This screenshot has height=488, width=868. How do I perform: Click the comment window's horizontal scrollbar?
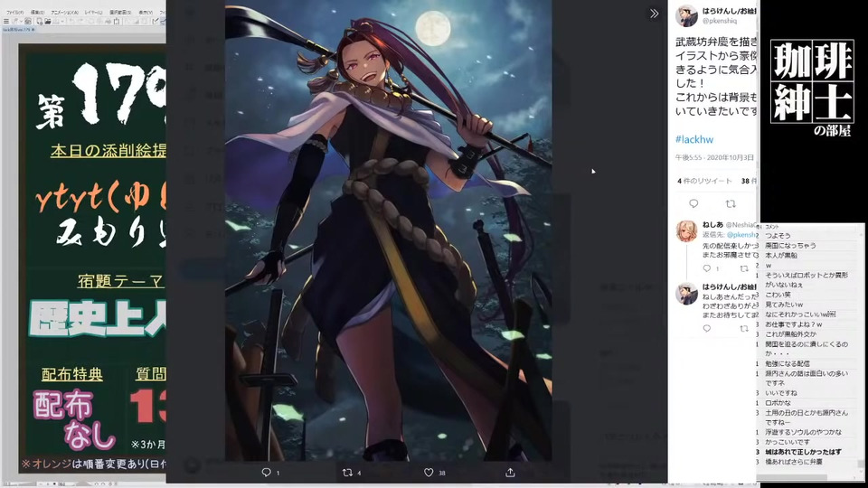coord(792,476)
